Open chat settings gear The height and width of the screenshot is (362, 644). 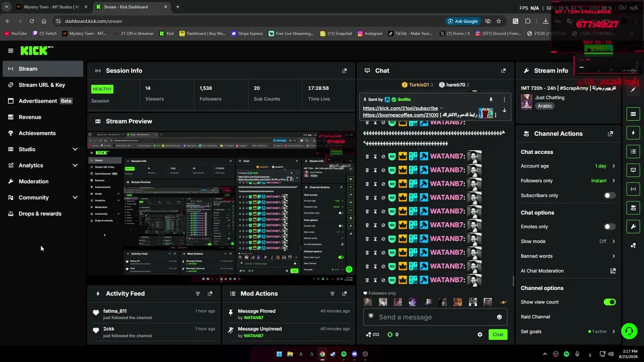point(480,335)
